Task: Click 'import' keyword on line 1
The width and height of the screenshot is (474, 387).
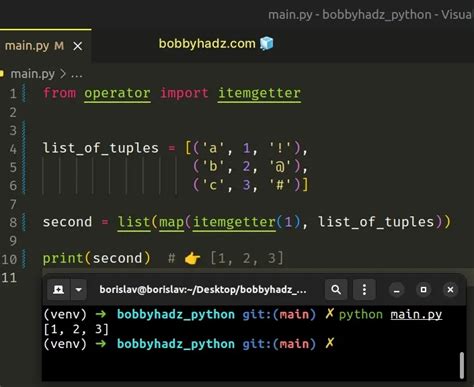Action: [x=184, y=93]
